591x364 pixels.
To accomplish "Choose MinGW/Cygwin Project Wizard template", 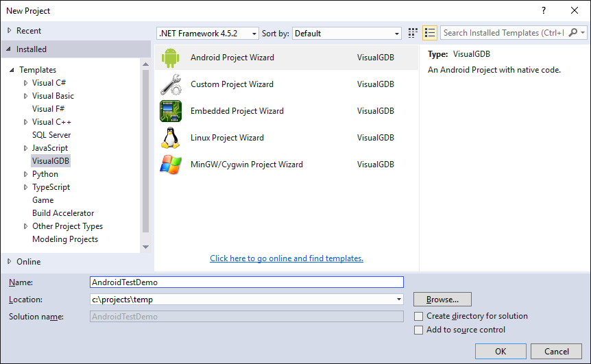I will pyautogui.click(x=287, y=165).
